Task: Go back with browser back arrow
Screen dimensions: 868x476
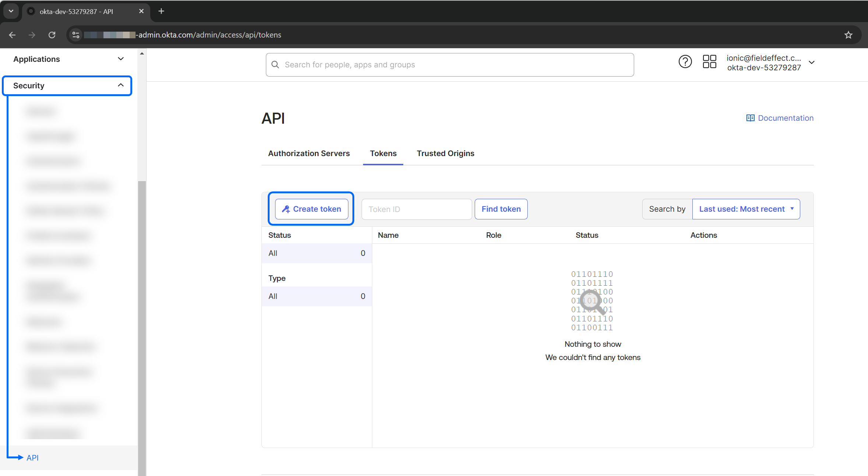Action: (x=12, y=35)
